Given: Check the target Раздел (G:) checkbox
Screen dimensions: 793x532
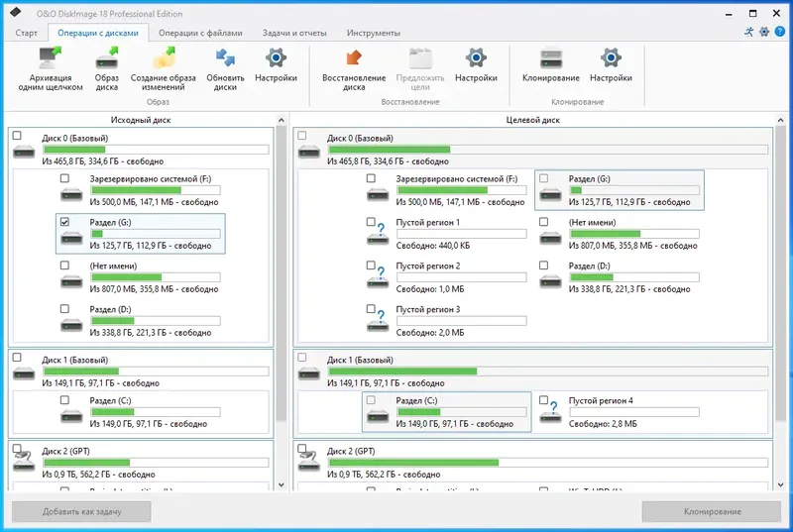Looking at the screenshot, I should click(543, 178).
